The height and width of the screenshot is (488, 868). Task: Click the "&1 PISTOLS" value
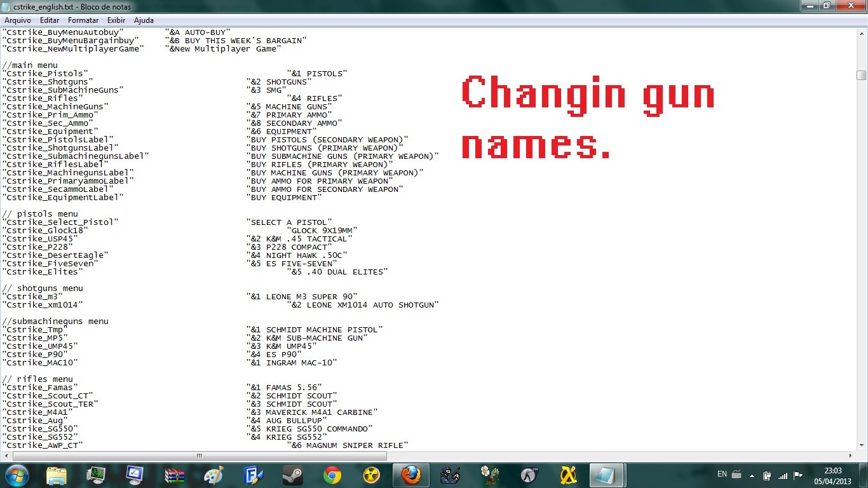[316, 73]
